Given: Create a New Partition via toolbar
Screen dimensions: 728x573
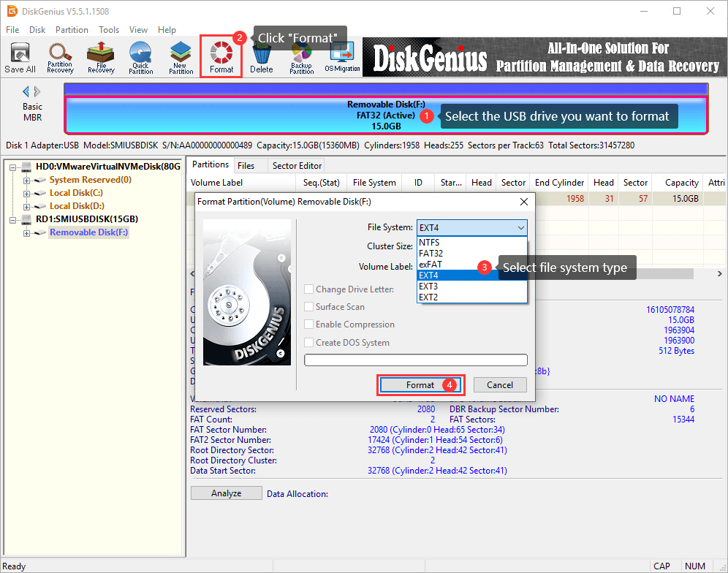Looking at the screenshot, I should 181,58.
